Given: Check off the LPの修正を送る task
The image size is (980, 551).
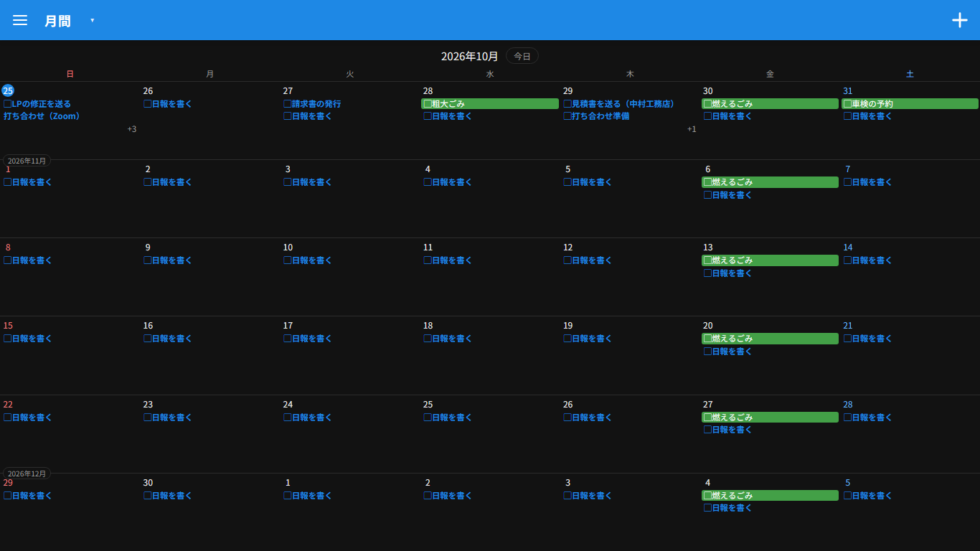Looking at the screenshot, I should pos(8,104).
